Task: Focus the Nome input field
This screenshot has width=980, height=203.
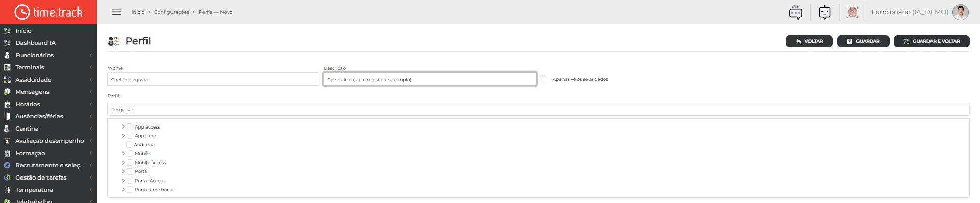Action: (213, 79)
